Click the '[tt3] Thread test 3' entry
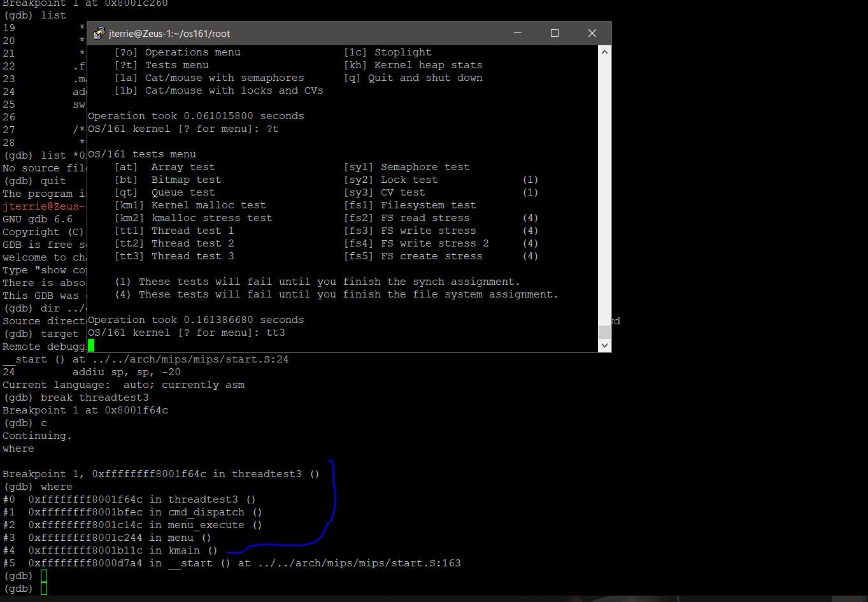 coord(174,256)
